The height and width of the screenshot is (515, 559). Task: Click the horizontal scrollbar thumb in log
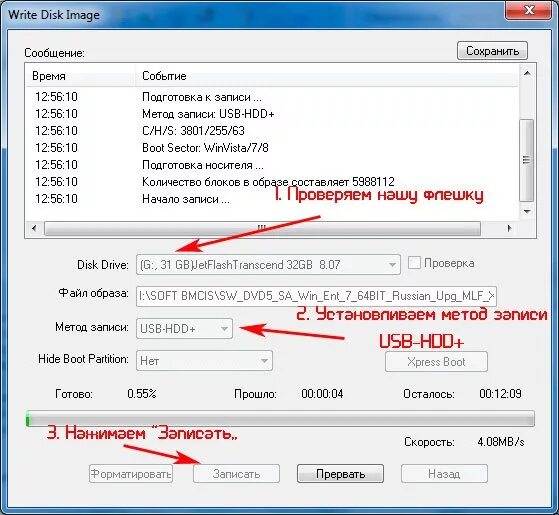point(262,228)
